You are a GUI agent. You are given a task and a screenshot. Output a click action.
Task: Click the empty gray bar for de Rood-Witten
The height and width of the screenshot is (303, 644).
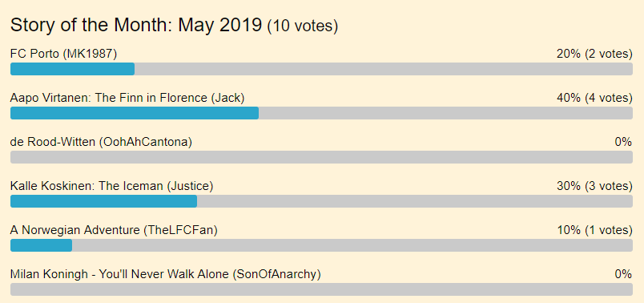[321, 157]
